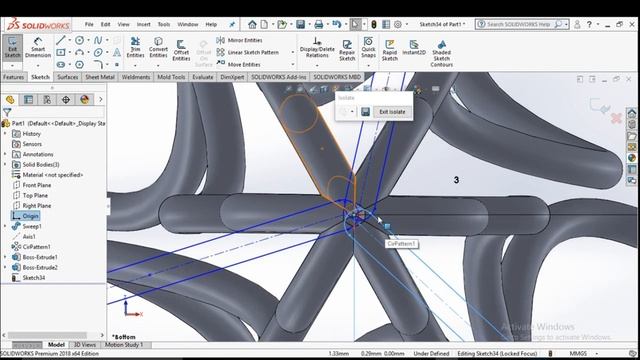Select the Arc sketch tool
The height and width of the screenshot is (360, 640).
point(80,52)
